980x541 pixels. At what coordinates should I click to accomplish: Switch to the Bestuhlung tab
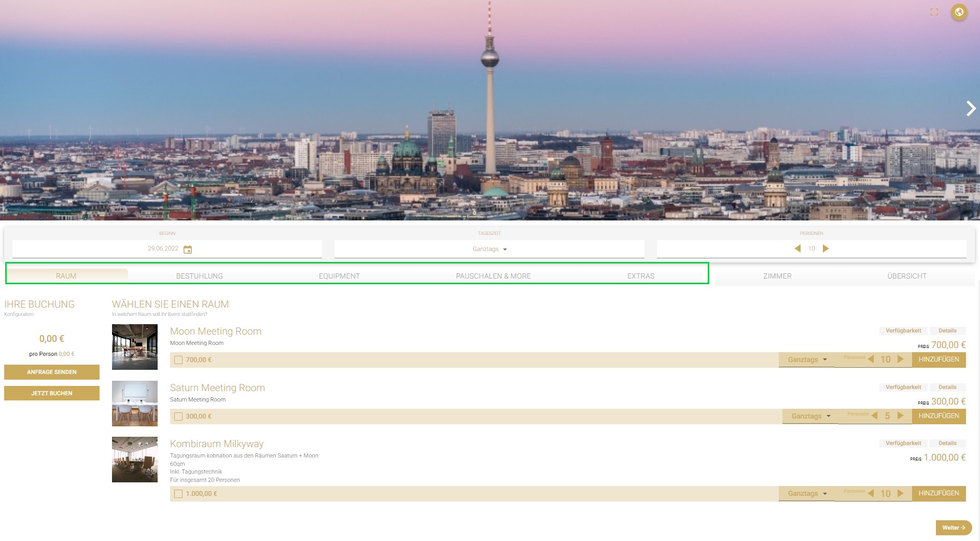point(200,276)
